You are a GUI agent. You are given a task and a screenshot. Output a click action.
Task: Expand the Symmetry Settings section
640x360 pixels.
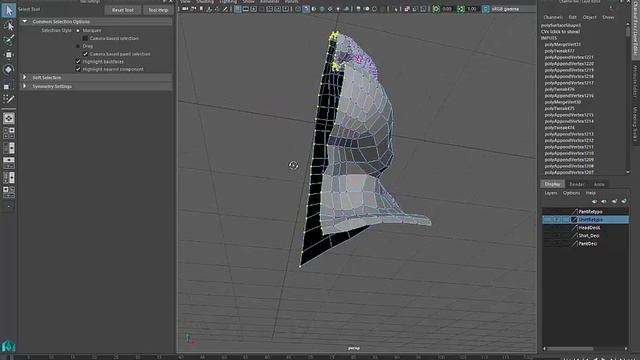pyautogui.click(x=24, y=86)
